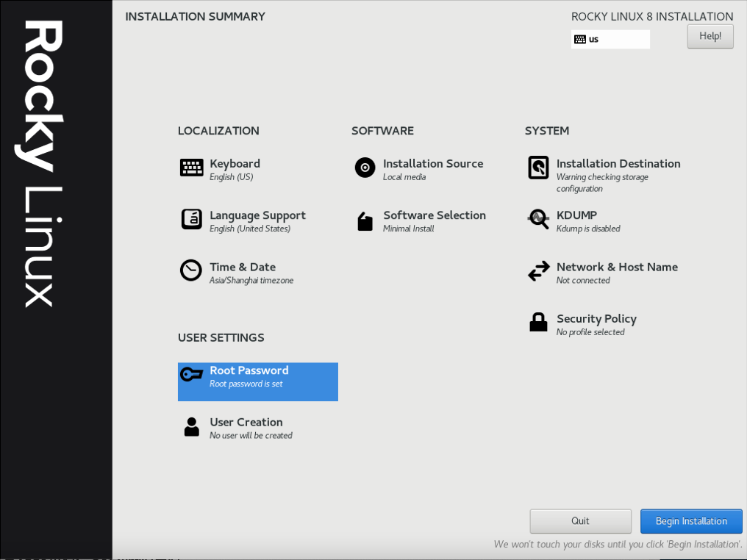Click the 'Not connected' network status
This screenshot has width=747, height=560.
click(583, 281)
